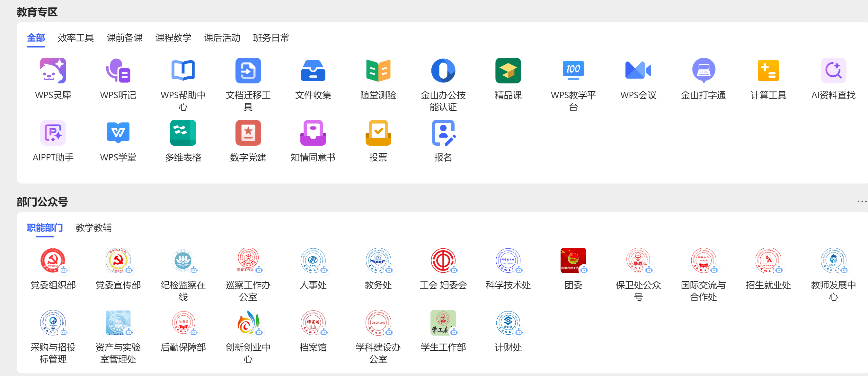Open 报名 registration app
This screenshot has height=376, width=868.
point(443,133)
